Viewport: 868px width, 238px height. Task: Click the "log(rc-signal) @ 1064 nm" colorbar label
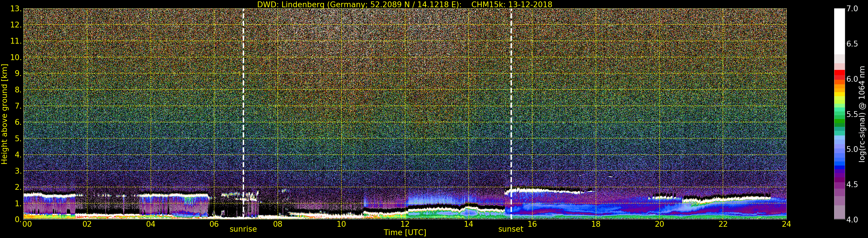pos(862,114)
